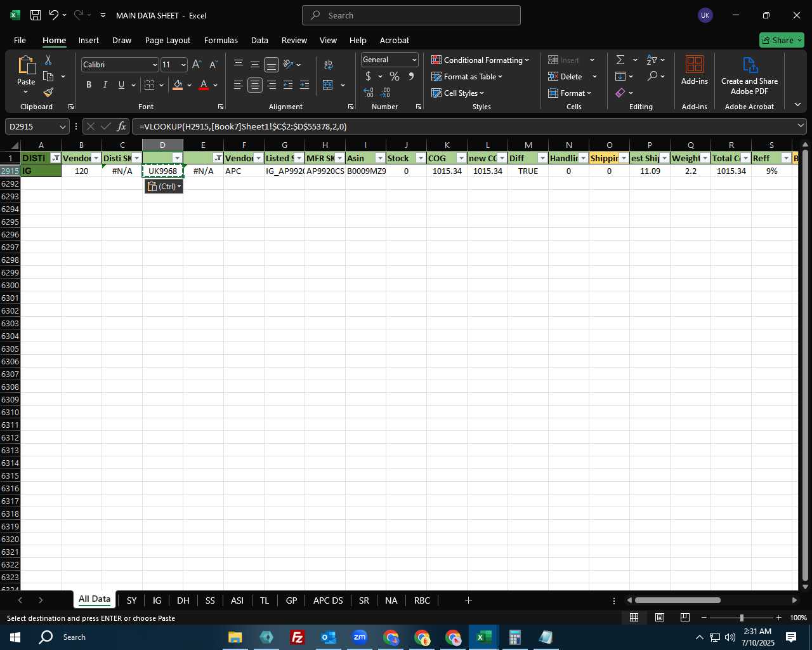This screenshot has width=812, height=650.
Task: Click Create and Share Adobe PDF
Action: [749, 76]
